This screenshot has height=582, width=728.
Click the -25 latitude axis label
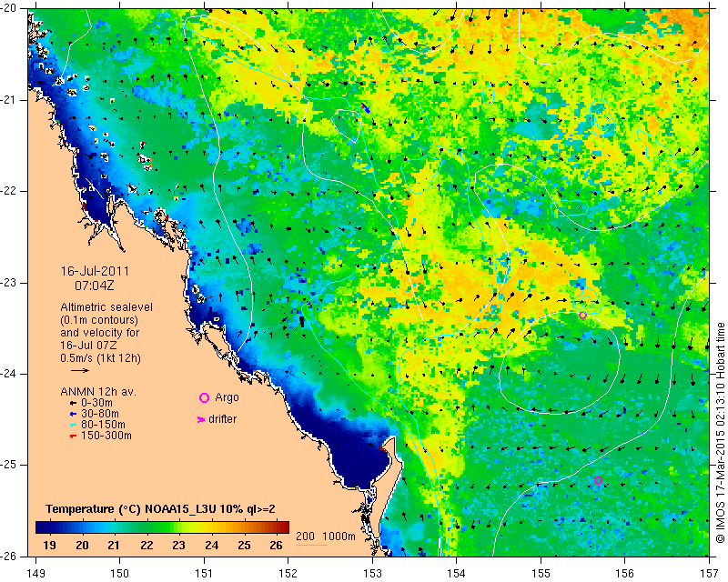coord(8,465)
